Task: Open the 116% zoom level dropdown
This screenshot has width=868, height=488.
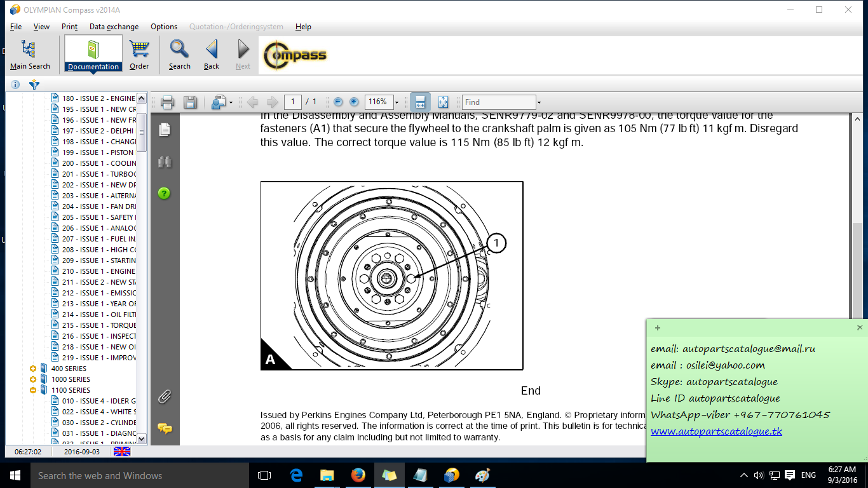Action: [397, 102]
